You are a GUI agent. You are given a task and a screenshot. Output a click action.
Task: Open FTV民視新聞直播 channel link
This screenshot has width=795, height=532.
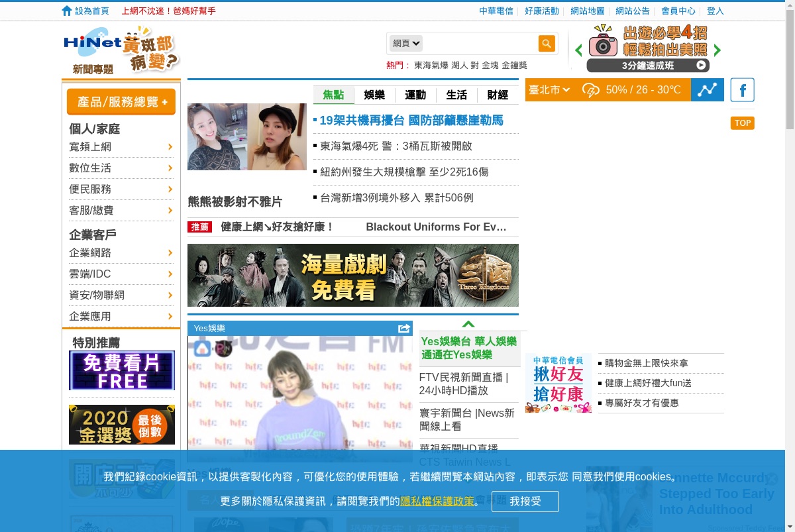(464, 384)
